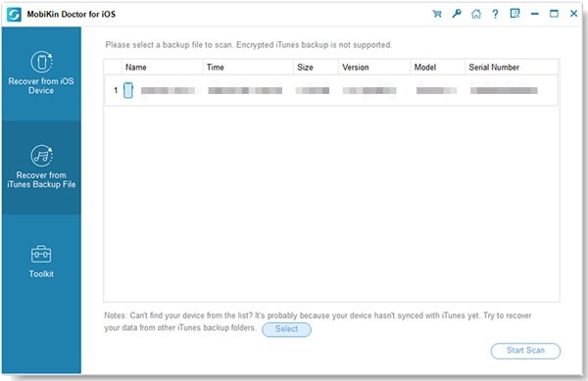The image size is (588, 381).
Task: Minimize the MobiKin window
Action: click(x=535, y=14)
